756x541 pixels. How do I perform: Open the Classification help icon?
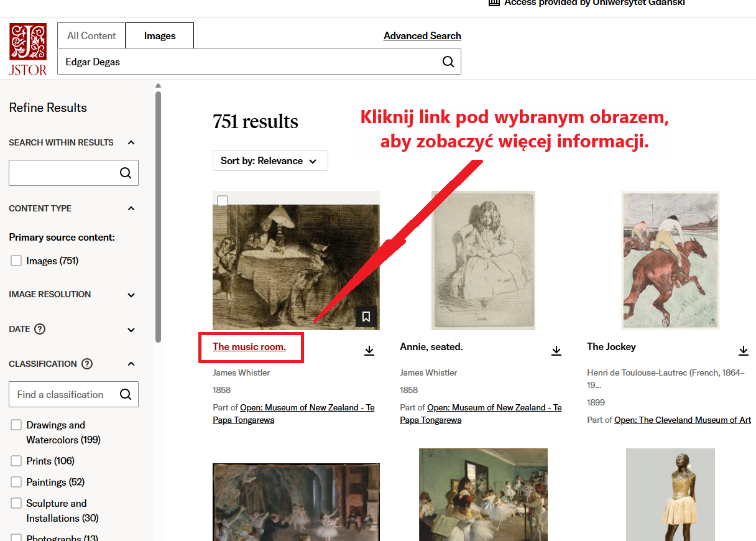point(87,364)
